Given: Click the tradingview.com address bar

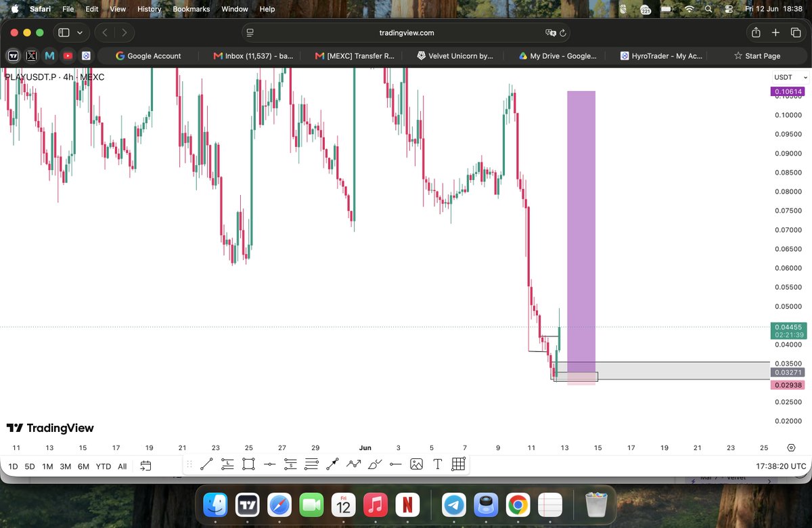Looking at the screenshot, I should 406,32.
